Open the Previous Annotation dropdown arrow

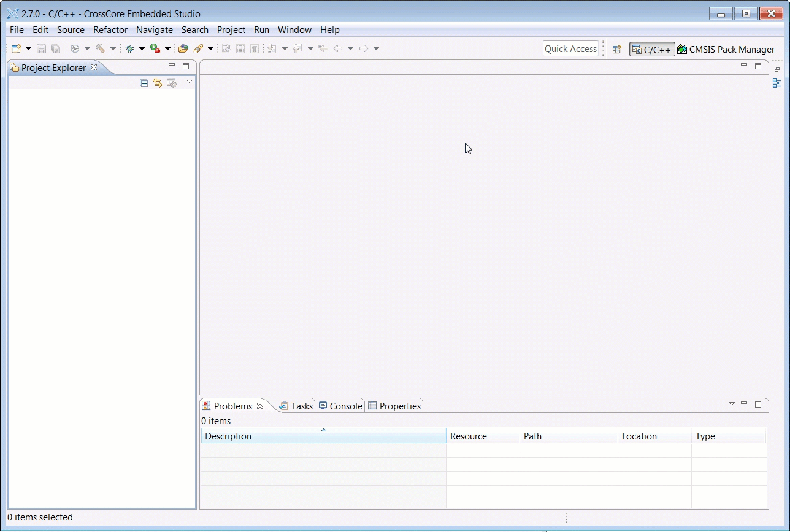[310, 49]
